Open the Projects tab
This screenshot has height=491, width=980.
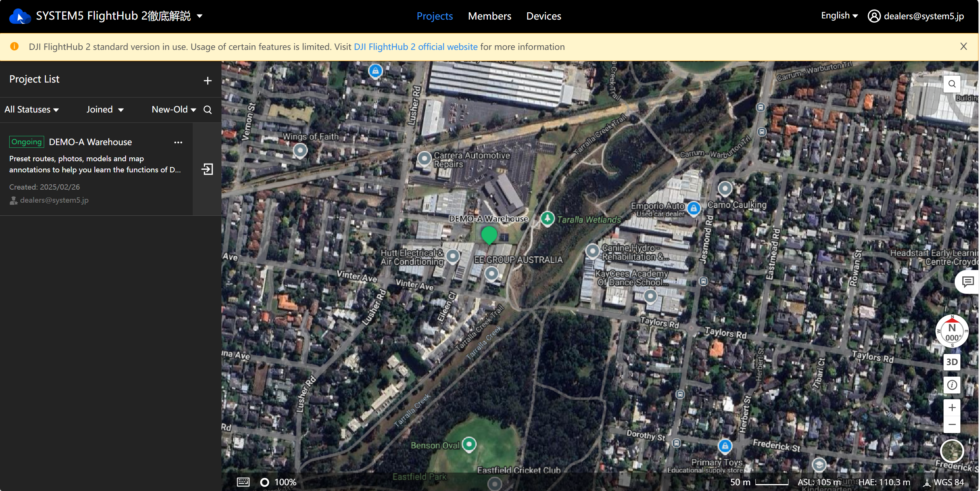[435, 16]
